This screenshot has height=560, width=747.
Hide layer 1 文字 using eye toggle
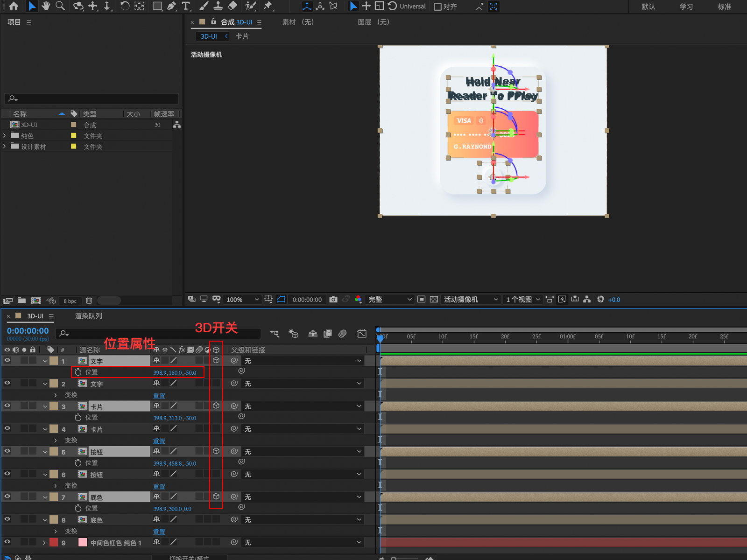point(7,361)
